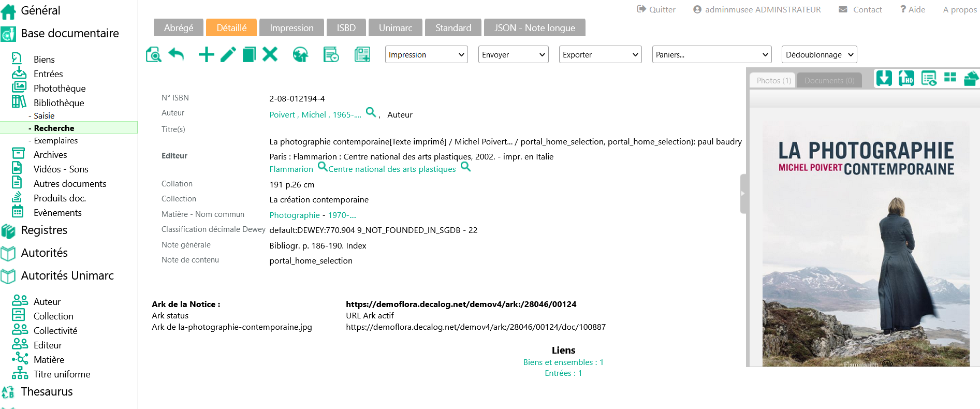Image resolution: width=980 pixels, height=409 pixels.
Task: Open the Contact link
Action: pos(860,9)
